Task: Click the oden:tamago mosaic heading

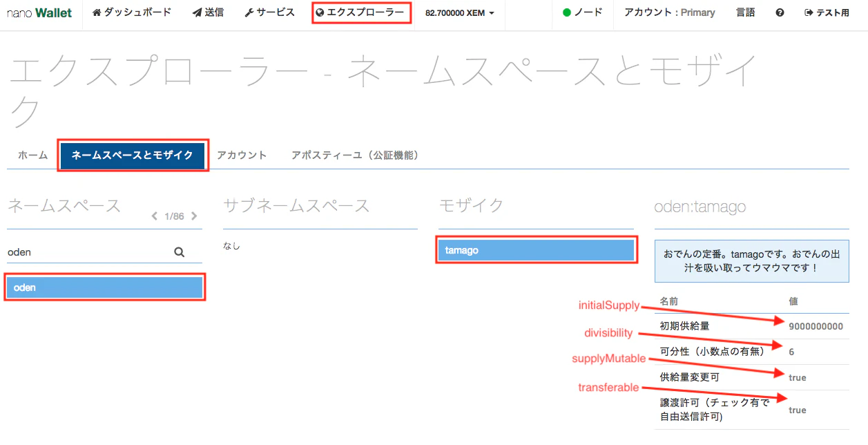Action: [700, 207]
